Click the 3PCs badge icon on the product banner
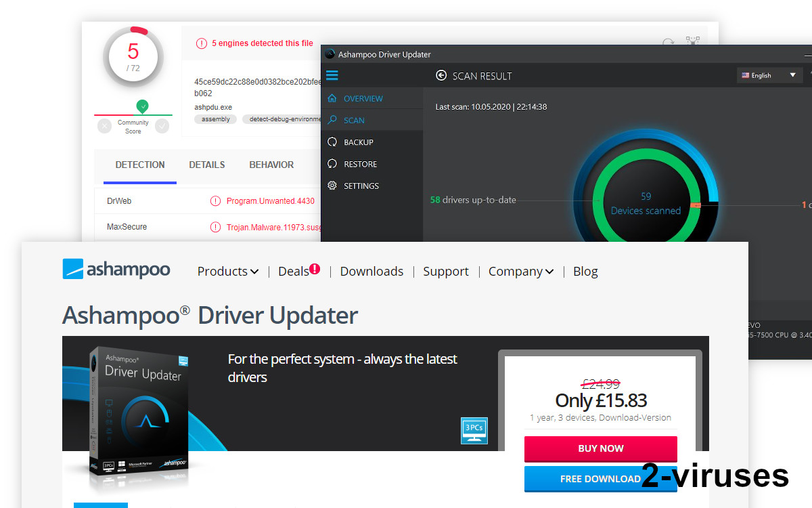The height and width of the screenshot is (508, 812). [474, 431]
